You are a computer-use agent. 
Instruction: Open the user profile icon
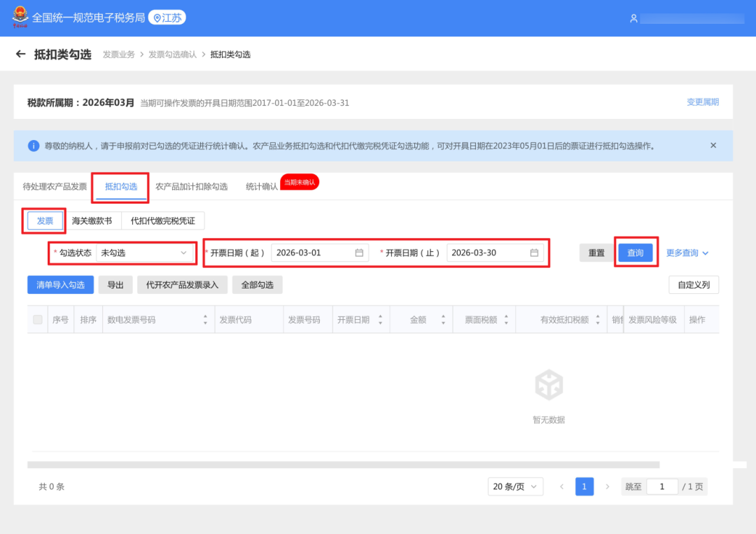click(x=633, y=18)
